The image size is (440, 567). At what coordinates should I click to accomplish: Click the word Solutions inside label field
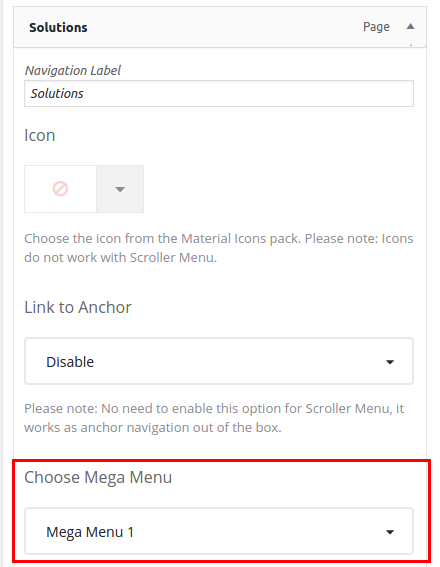[x=57, y=94]
